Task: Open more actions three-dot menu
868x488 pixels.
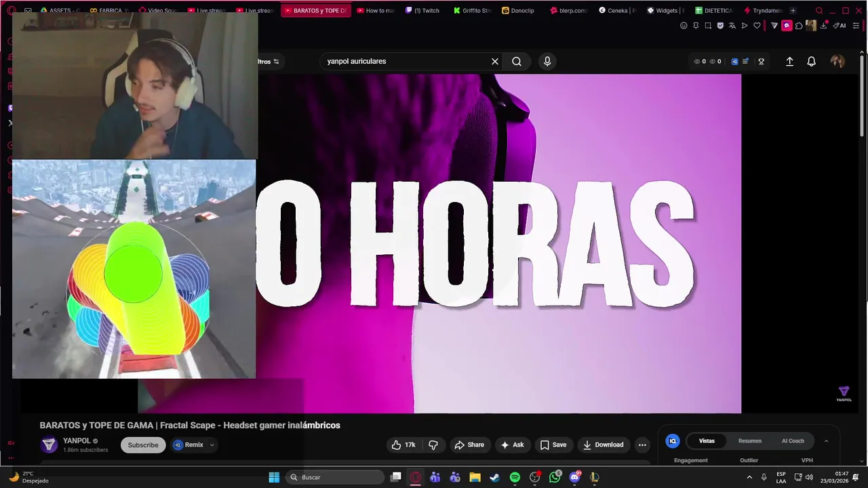Action: pyautogui.click(x=642, y=445)
